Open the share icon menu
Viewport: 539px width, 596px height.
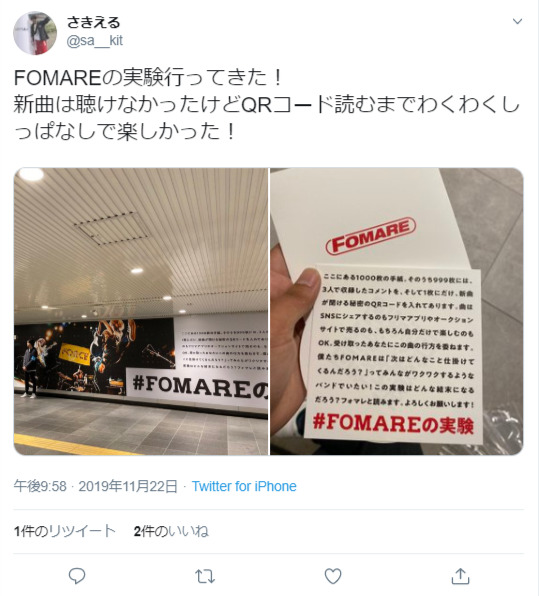(x=460, y=576)
